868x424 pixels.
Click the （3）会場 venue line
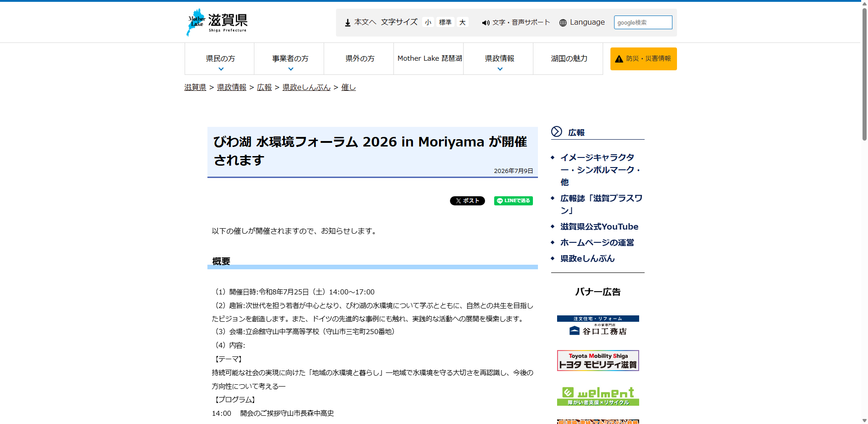(305, 331)
